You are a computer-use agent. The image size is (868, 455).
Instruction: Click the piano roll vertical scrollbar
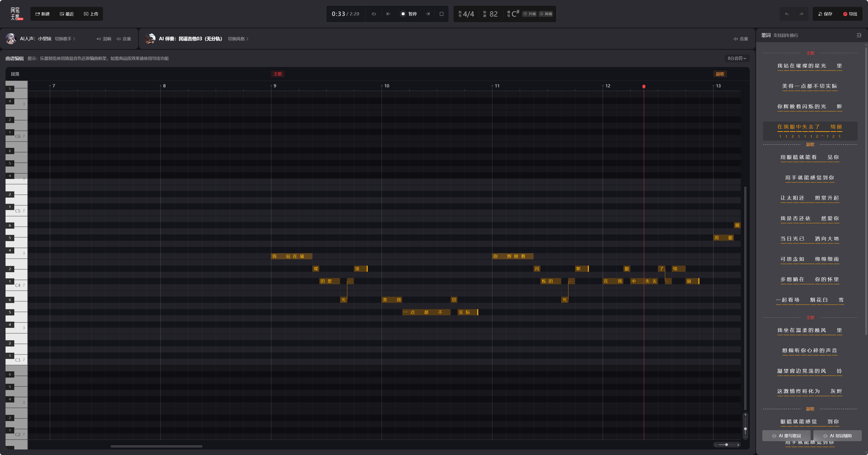click(745, 298)
